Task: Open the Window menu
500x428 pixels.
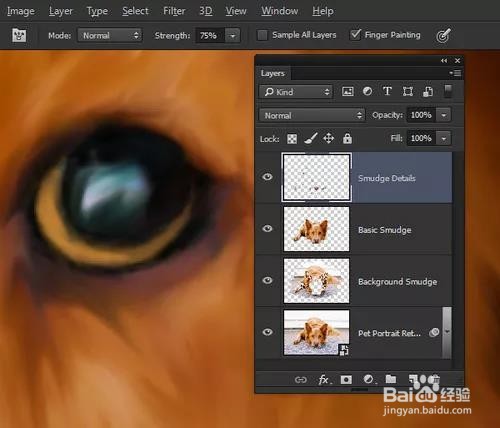Action: point(279,11)
